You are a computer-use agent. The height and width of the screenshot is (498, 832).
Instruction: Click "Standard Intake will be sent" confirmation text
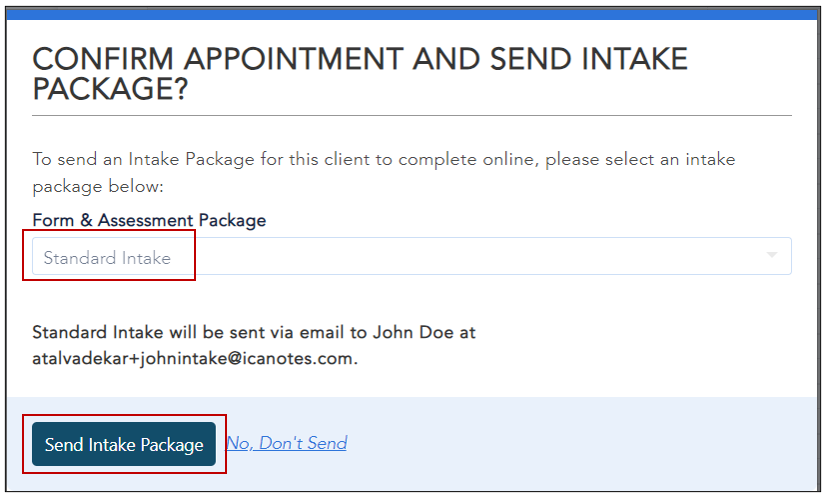140,331
